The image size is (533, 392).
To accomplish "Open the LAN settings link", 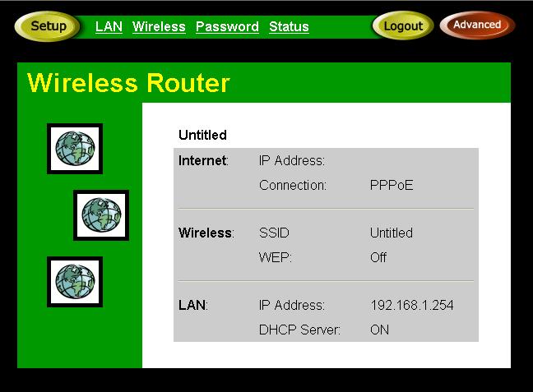I will (x=109, y=26).
